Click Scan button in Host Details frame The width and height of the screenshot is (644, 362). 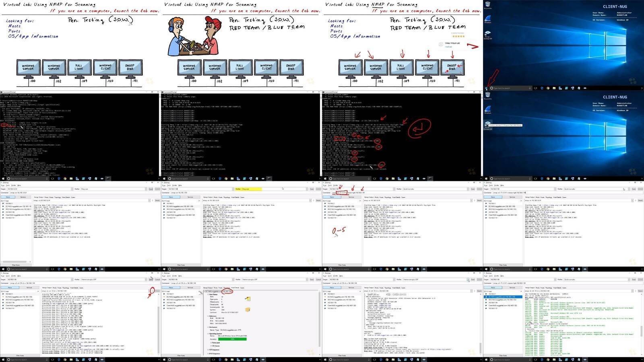312,280
